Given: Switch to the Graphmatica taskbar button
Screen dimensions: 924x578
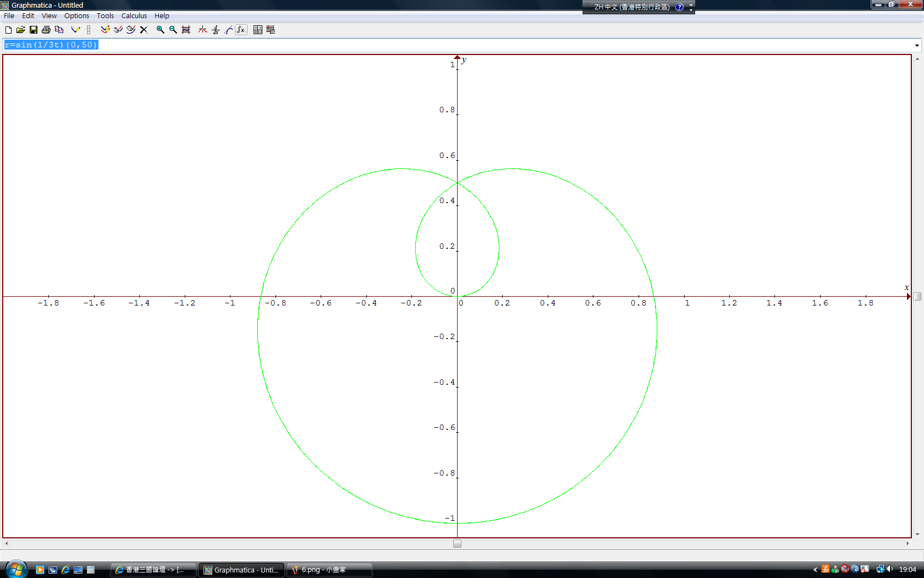Looking at the screenshot, I should 241,570.
